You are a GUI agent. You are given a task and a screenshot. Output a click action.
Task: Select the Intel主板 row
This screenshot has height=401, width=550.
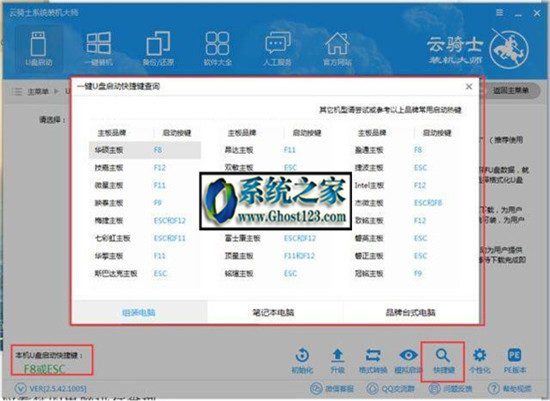point(405,185)
